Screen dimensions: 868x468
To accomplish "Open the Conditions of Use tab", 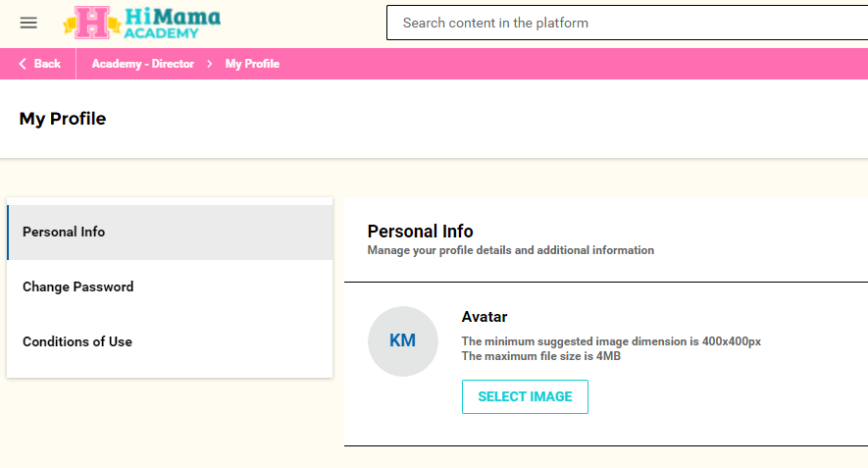I will coord(170,342).
